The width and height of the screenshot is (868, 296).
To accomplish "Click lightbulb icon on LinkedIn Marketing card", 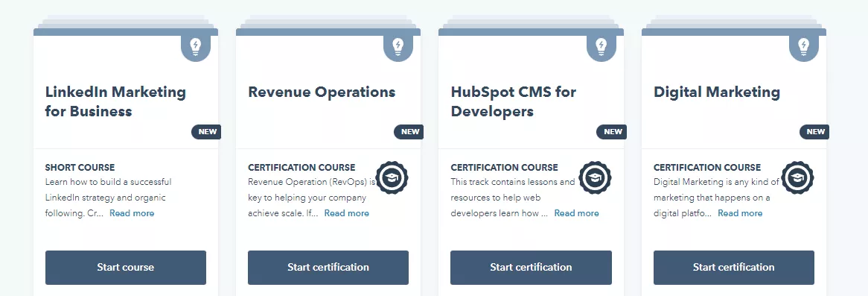I will (x=195, y=47).
